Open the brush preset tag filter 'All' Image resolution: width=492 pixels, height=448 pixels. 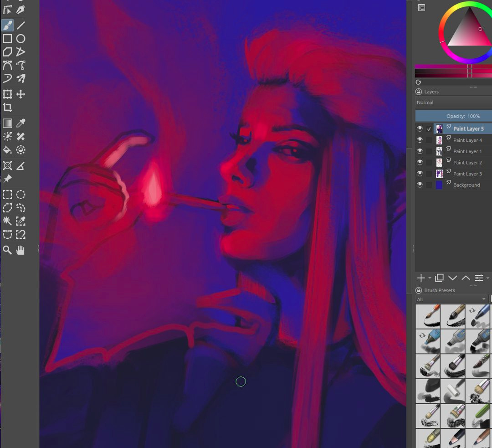point(451,299)
